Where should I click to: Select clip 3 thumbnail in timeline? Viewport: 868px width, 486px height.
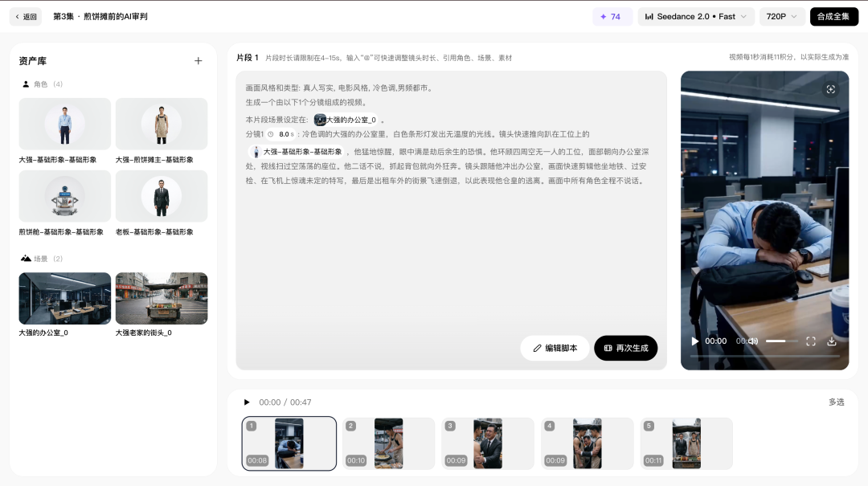click(x=488, y=443)
